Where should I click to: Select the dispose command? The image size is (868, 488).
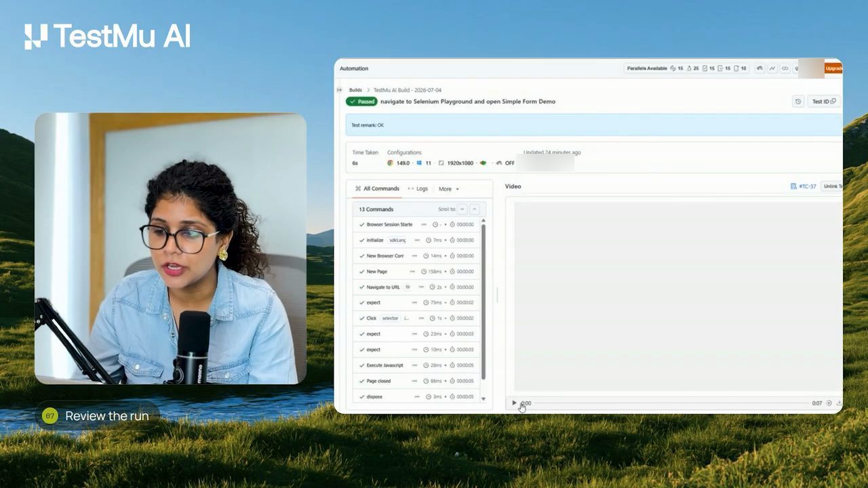point(416,396)
